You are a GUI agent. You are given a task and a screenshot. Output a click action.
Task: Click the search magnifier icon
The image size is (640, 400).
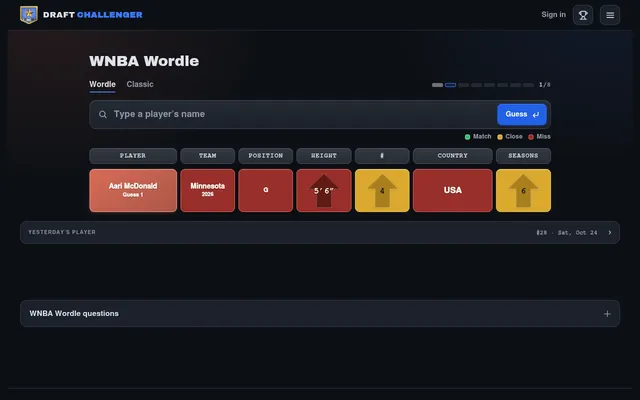pos(103,114)
